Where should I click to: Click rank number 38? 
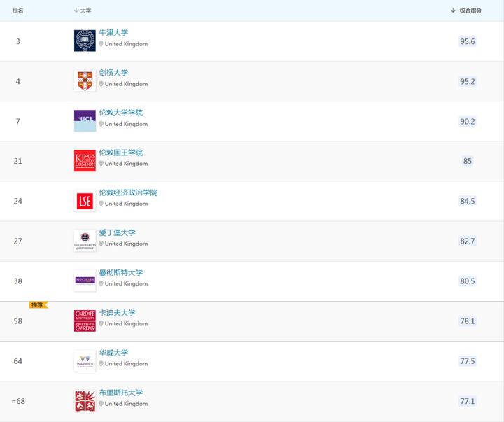pyautogui.click(x=18, y=281)
